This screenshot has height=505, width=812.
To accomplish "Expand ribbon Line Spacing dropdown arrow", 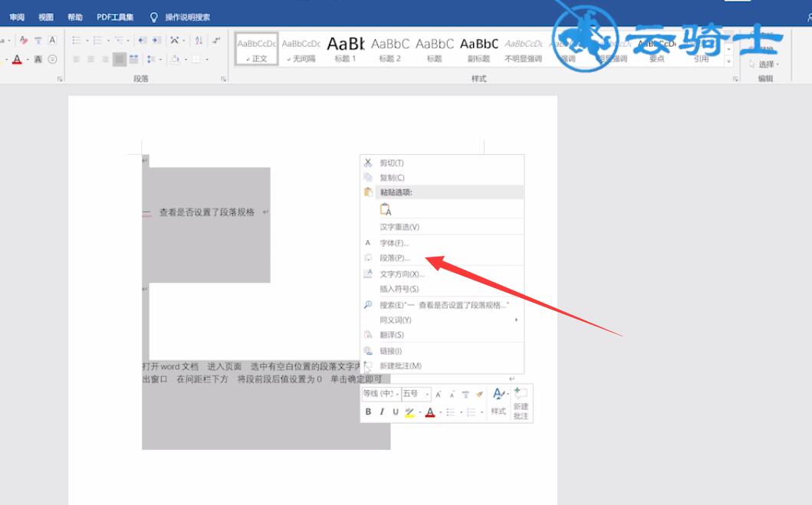I will coord(160,60).
